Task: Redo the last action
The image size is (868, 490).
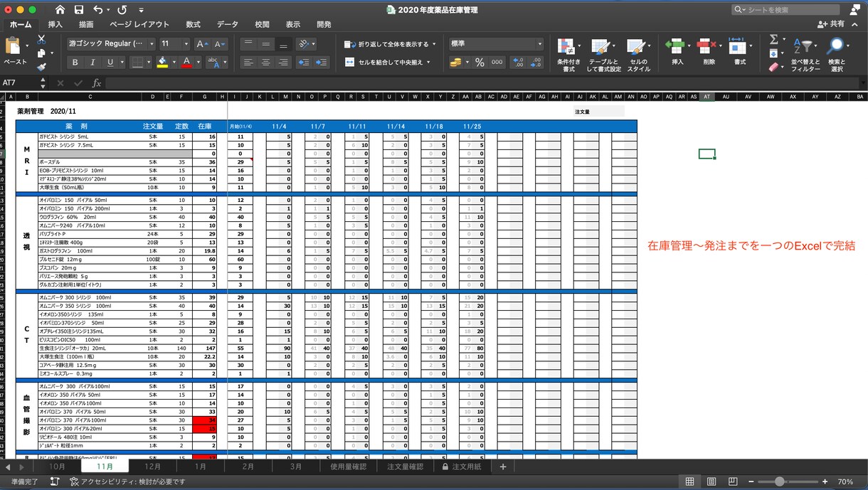Action: tap(122, 10)
